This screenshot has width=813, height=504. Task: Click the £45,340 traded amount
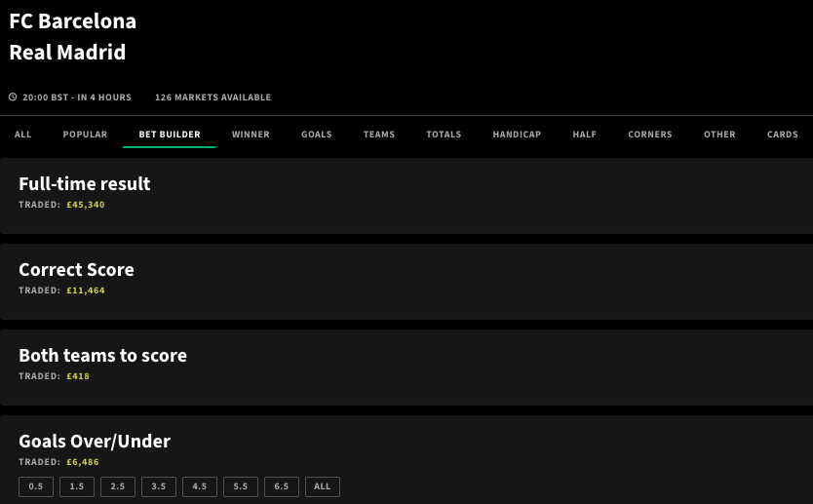(x=86, y=205)
